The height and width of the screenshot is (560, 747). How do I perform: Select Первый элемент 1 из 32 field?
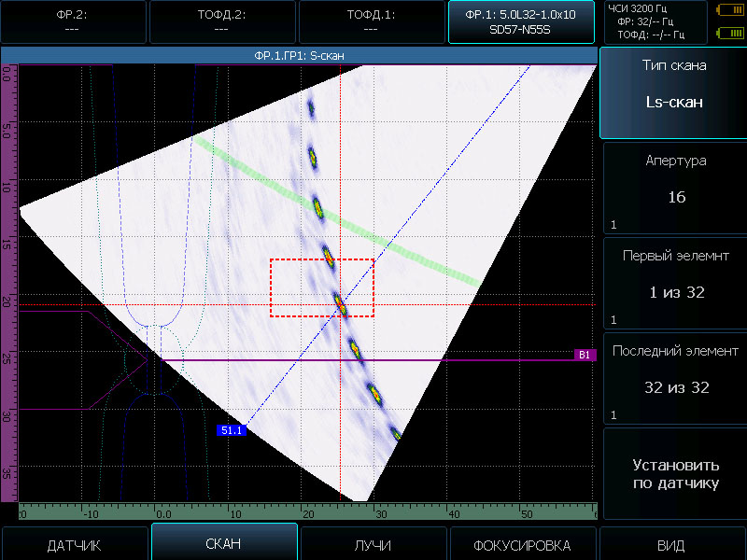tap(673, 282)
